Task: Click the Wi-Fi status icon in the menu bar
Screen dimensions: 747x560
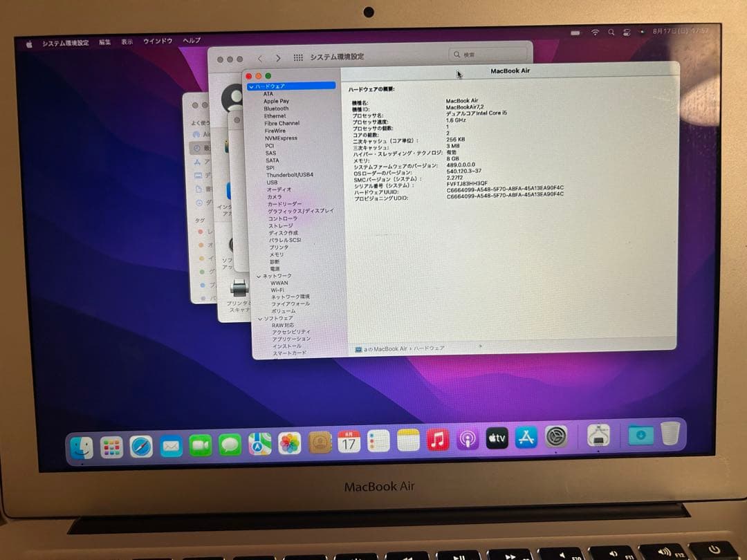Action: click(593, 32)
